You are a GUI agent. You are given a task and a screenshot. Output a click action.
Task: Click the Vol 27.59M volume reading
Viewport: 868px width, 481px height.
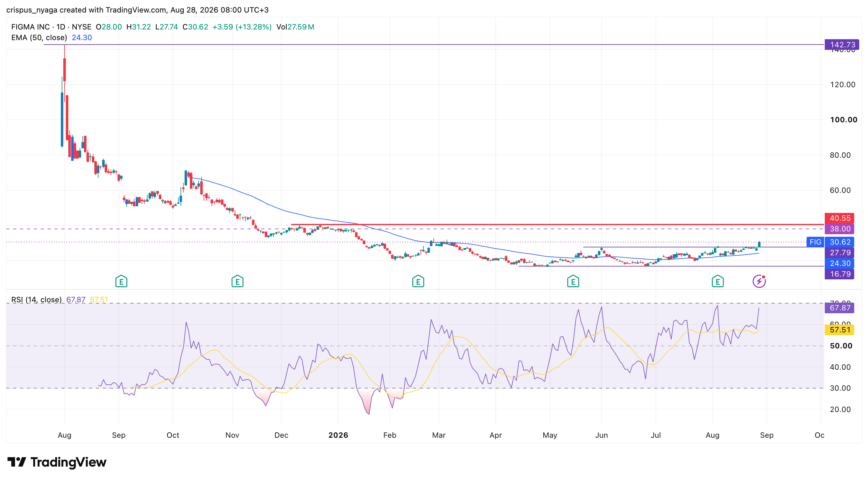pos(295,27)
